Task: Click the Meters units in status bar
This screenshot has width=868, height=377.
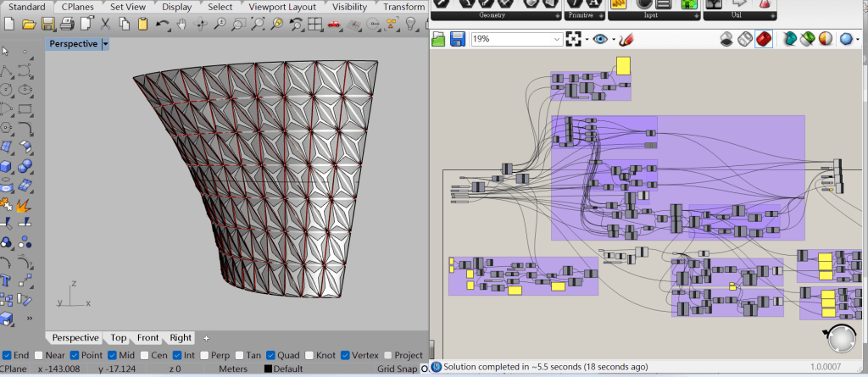Action: click(x=233, y=369)
